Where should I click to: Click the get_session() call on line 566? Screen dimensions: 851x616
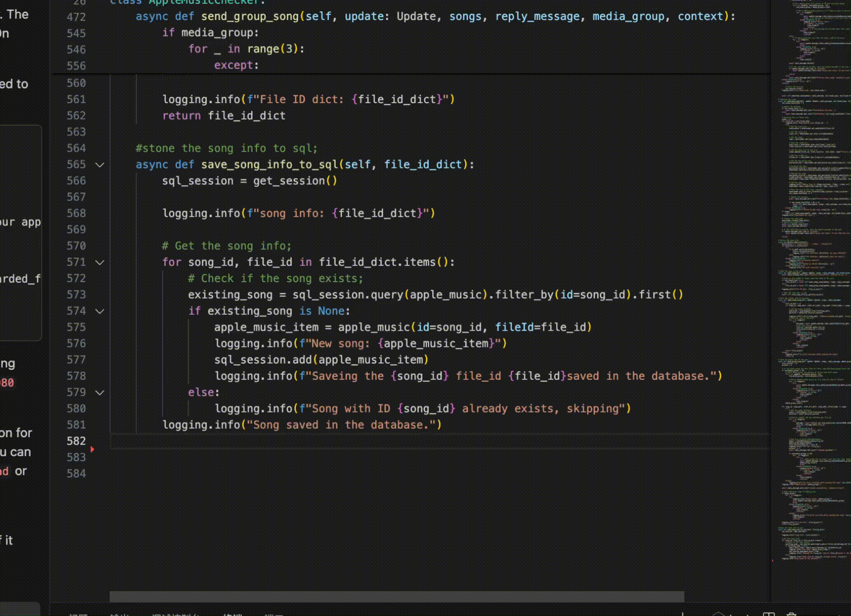coord(295,181)
